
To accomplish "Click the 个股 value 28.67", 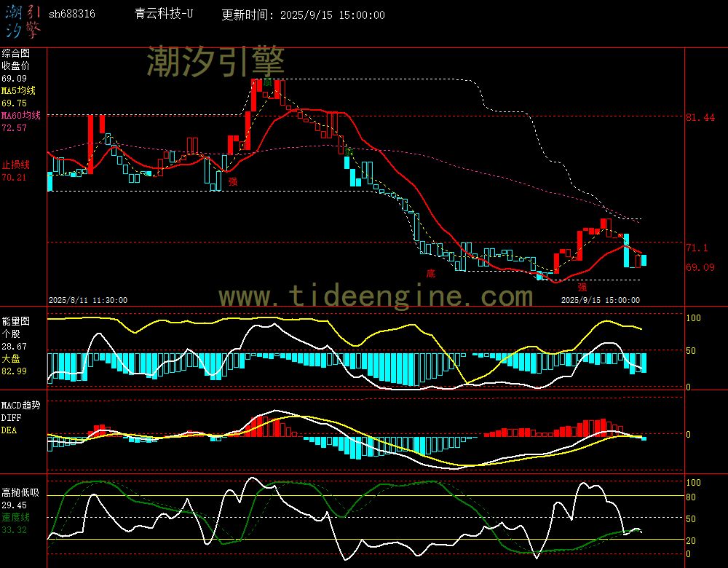I will [15, 347].
